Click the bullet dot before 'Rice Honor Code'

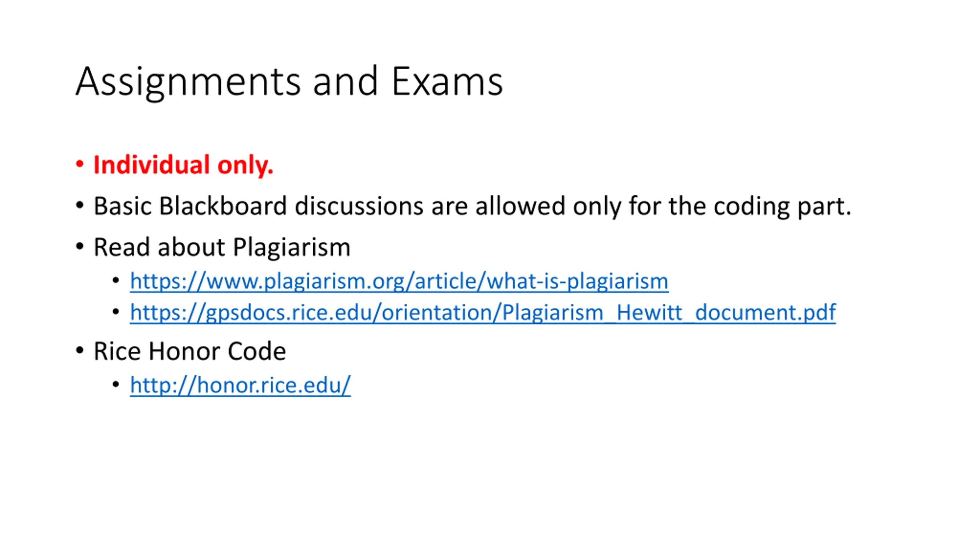pos(80,350)
